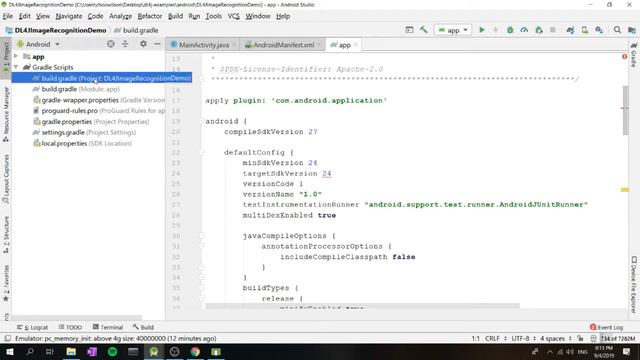Click the editor vertical scrollbar thumb

[x=625, y=111]
